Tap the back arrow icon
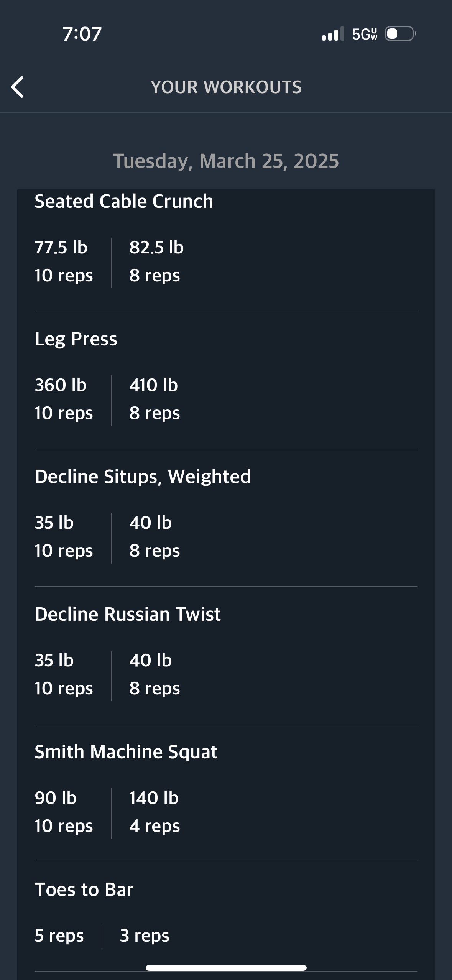Viewport: 452px width, 980px height. 18,87
